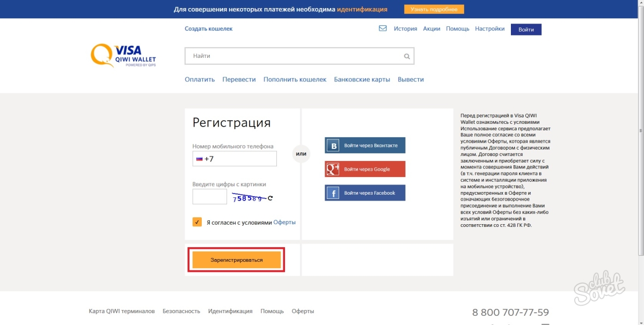
Task: Open the Russian flag country selector
Action: pos(199,159)
